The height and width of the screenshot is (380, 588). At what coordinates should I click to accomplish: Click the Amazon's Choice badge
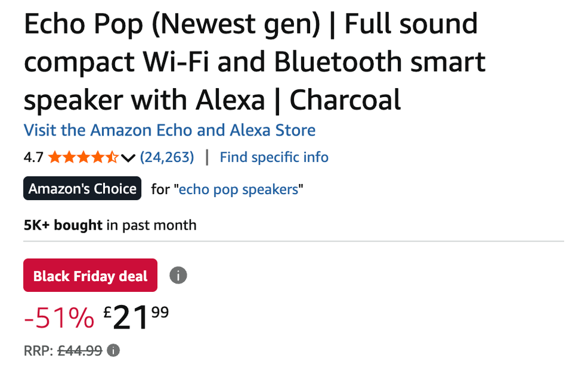click(82, 188)
